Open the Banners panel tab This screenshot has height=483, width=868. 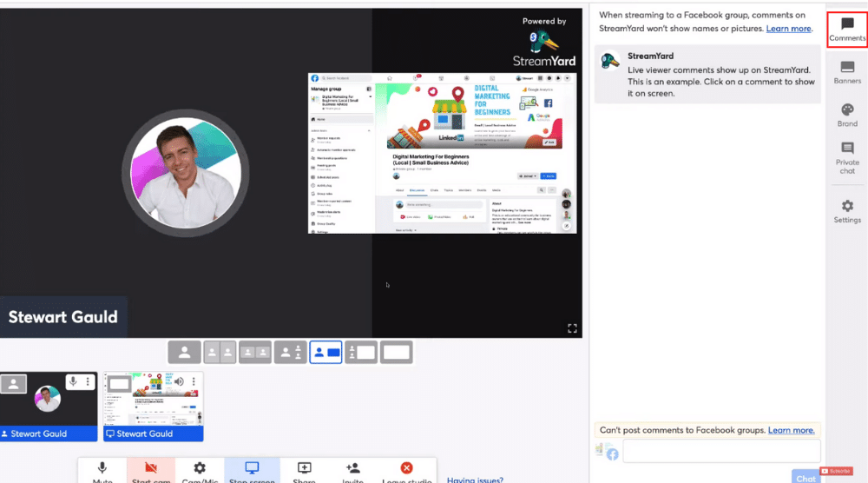point(847,73)
